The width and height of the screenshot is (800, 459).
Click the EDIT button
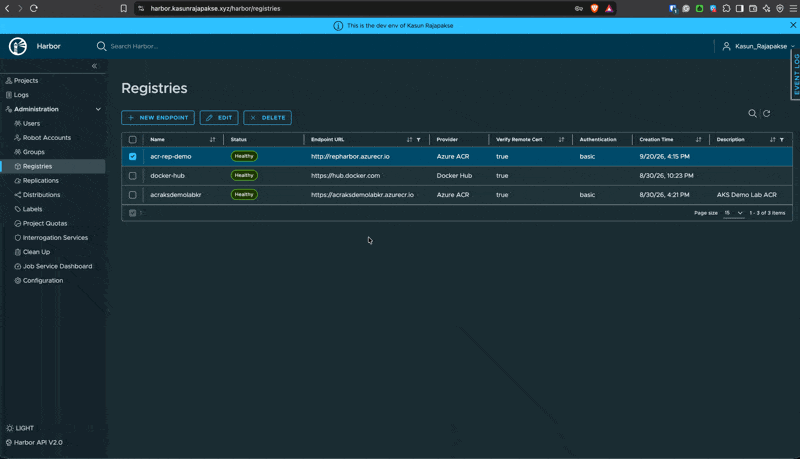219,118
